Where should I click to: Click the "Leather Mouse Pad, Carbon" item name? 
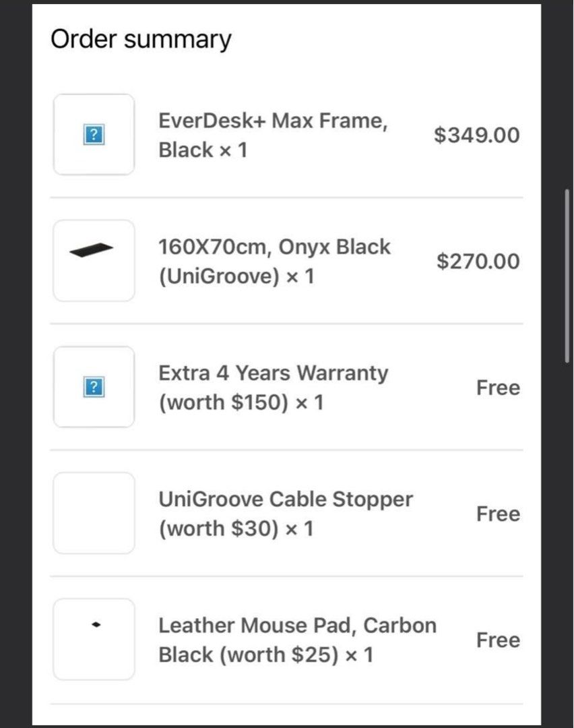coord(297,626)
